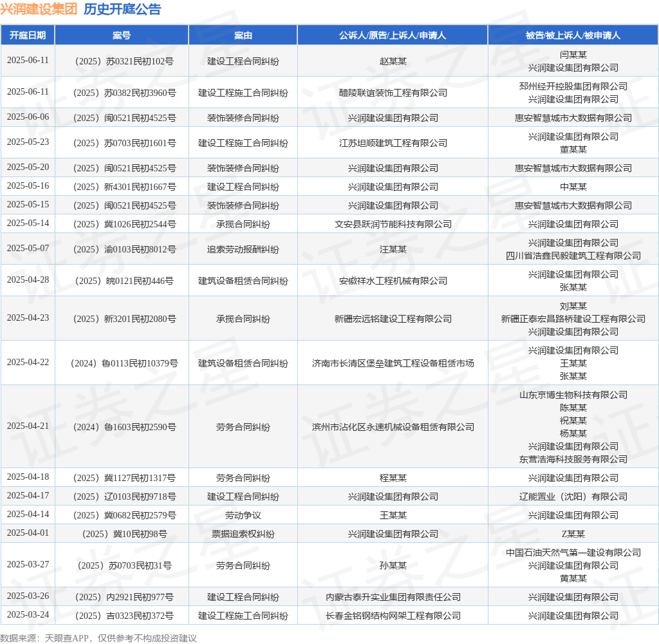Image resolution: width=659 pixels, height=644 pixels.
Task: Click plaintiff 济南市长清区堡垒建筑工程设备租赁市场
Action: point(393,363)
